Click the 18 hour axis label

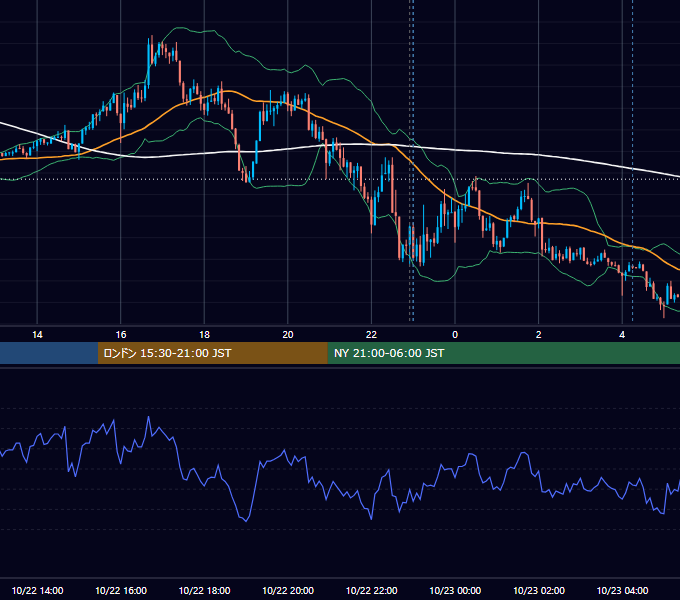coord(204,335)
